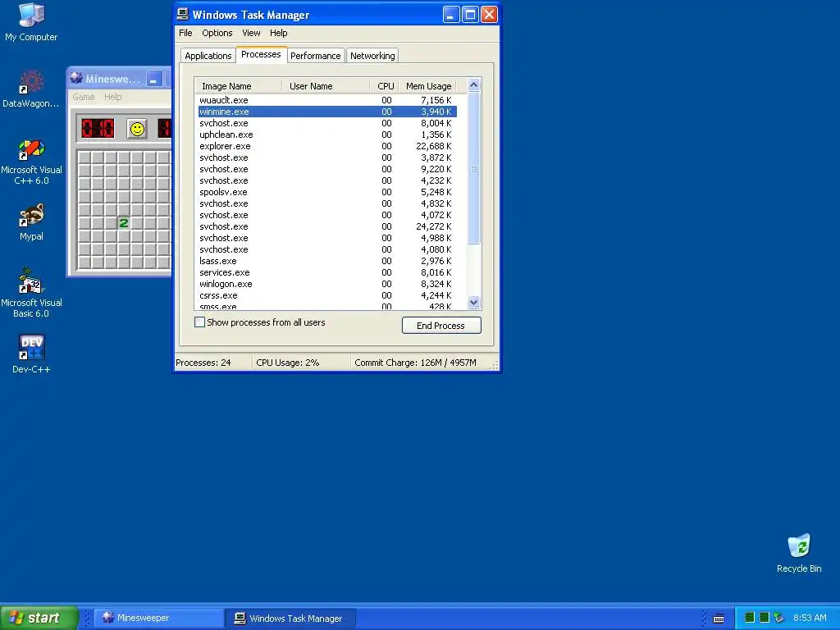Select svchost.exe row using 9,220 K
840x630 pixels.
(326, 169)
